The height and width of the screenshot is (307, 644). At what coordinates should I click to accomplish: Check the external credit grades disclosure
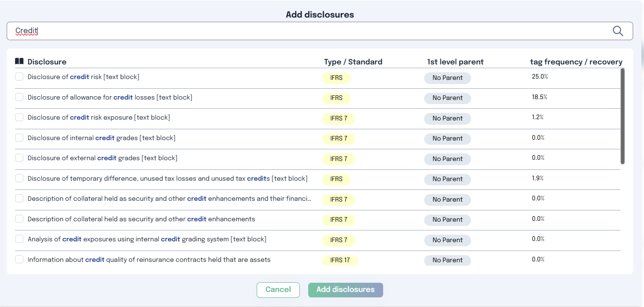click(x=19, y=157)
